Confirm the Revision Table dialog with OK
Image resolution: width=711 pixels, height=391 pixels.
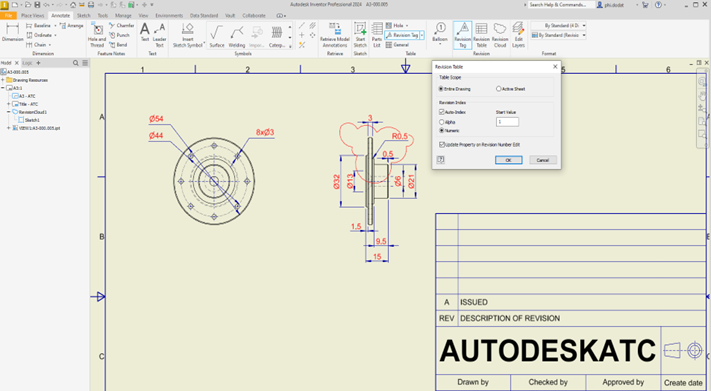click(508, 160)
